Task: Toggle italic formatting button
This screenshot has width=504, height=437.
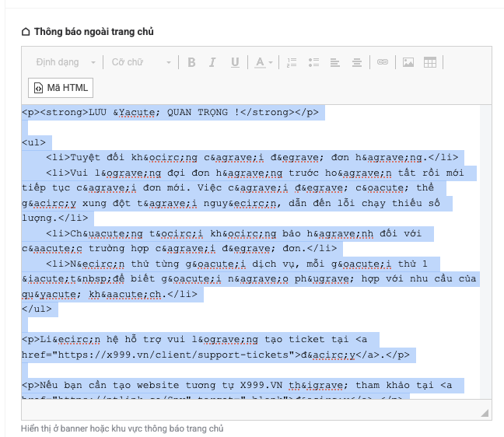Action: 213,62
